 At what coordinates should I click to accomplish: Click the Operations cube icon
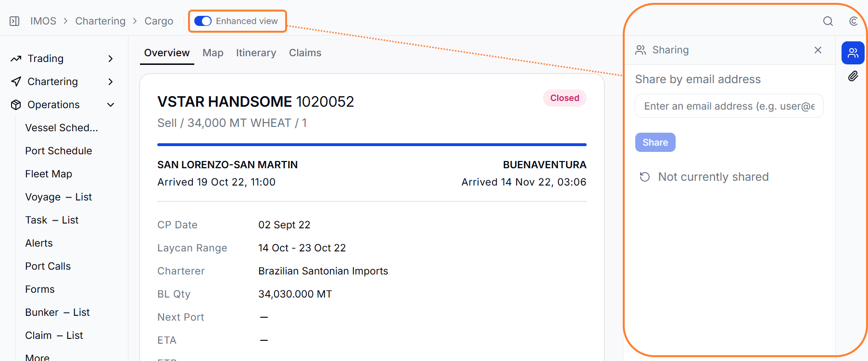16,105
